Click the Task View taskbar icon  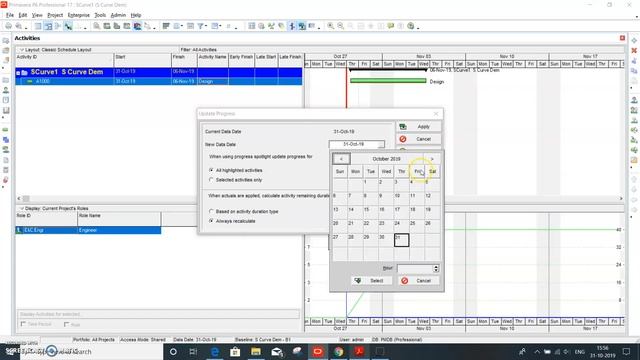click(x=193, y=351)
